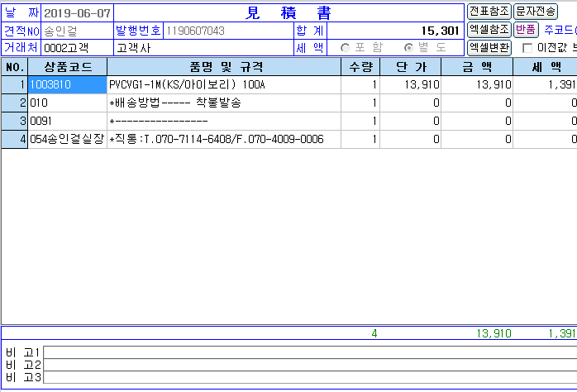This screenshot has height=392, width=577.
Task: Select the 별도 tax radio option
Action: pyautogui.click(x=408, y=48)
